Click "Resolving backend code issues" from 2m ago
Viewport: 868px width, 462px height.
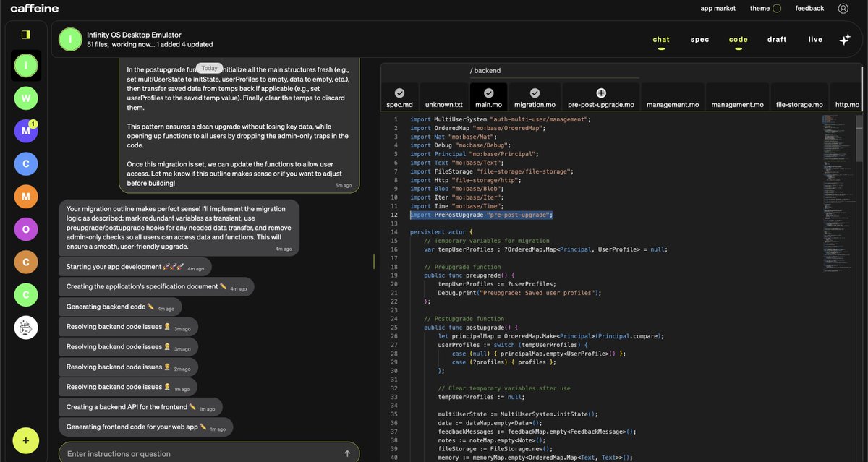tap(128, 367)
